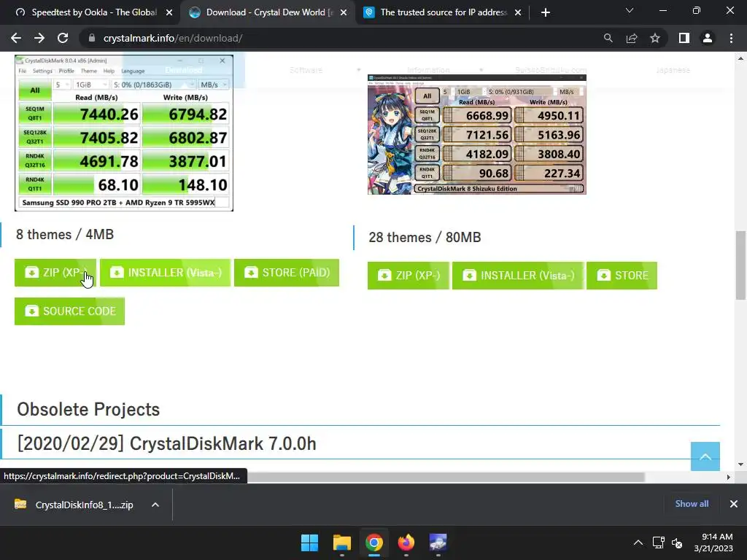Download standard edition ZIP (XP-)
Screen dimensions: 747x560
55,273
